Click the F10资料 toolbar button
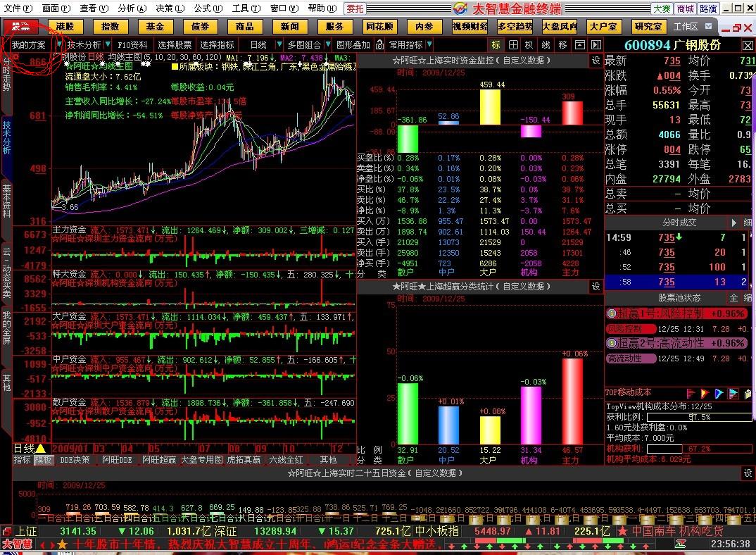This screenshot has width=756, height=555. click(x=132, y=45)
